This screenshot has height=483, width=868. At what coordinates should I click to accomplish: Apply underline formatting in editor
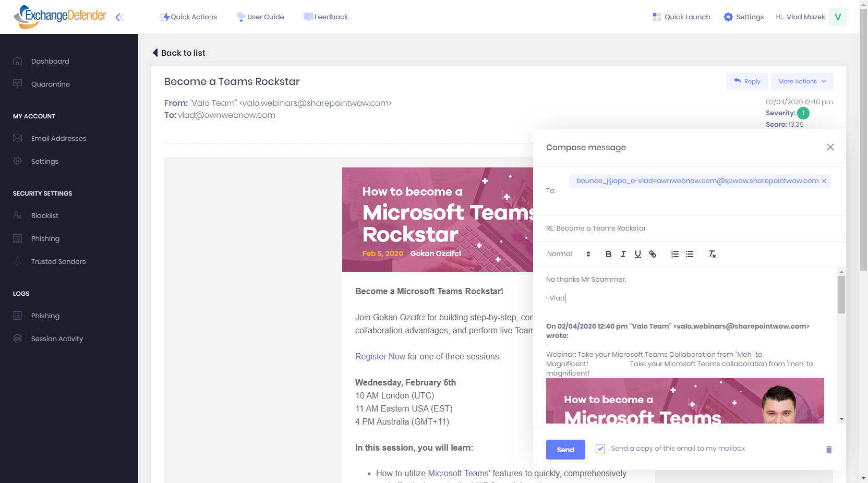[637, 254]
